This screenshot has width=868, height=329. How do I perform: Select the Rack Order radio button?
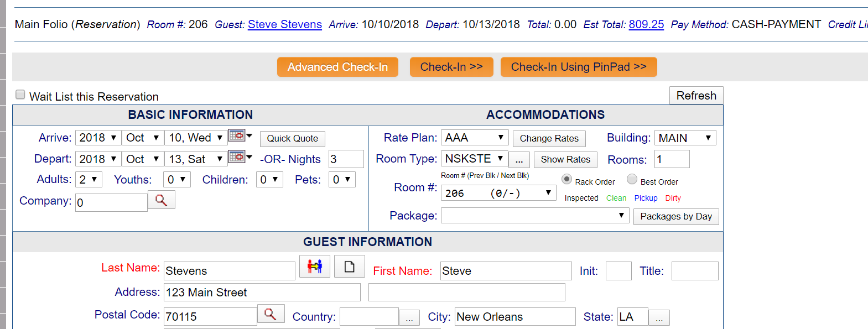(566, 179)
